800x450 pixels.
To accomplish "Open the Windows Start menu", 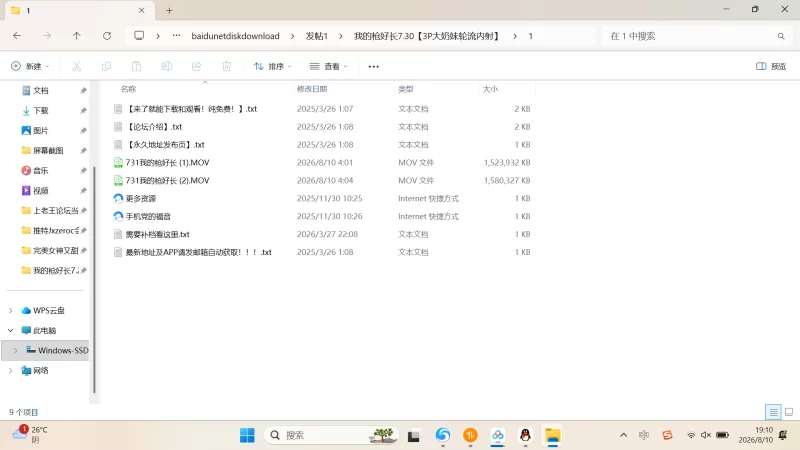I will click(247, 435).
